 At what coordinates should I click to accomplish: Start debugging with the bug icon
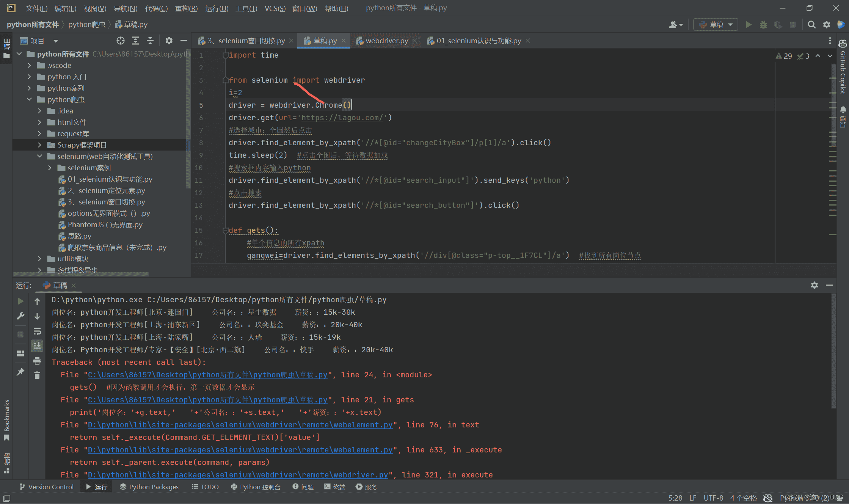pyautogui.click(x=763, y=24)
